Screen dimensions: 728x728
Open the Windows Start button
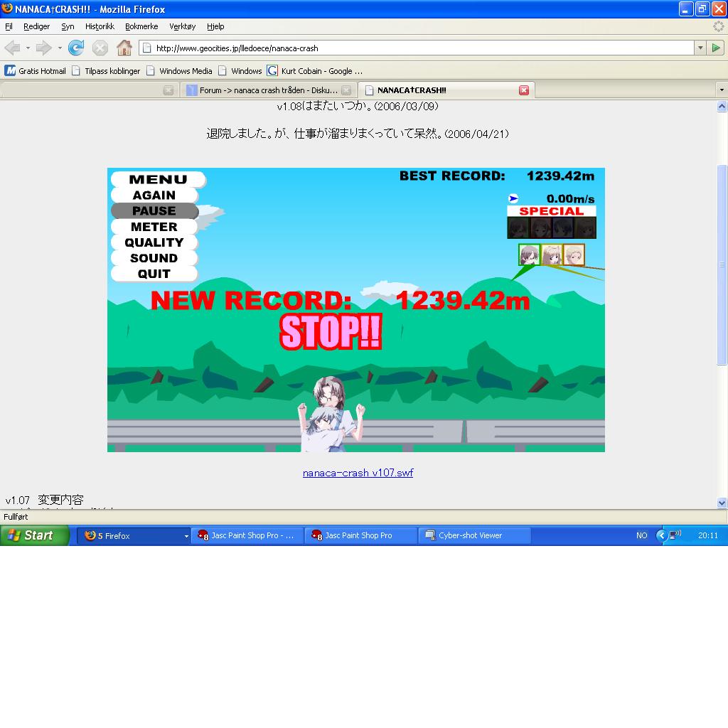point(33,535)
